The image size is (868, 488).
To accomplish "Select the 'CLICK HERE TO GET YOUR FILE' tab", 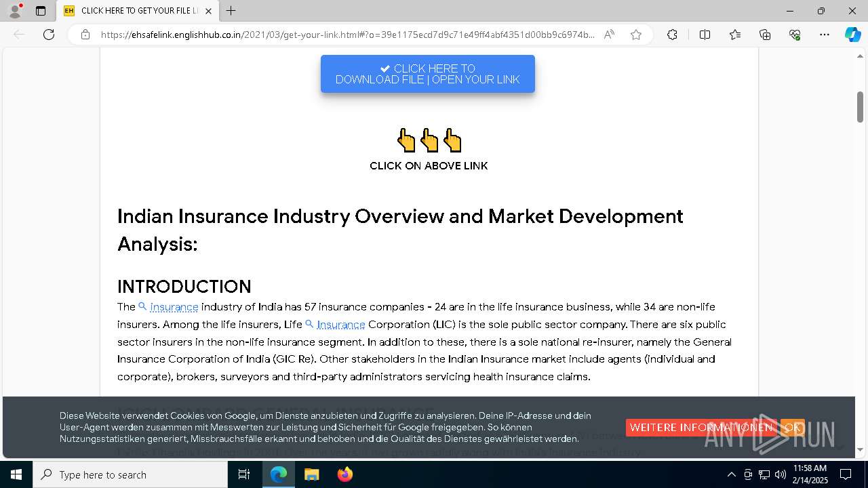I will [138, 11].
